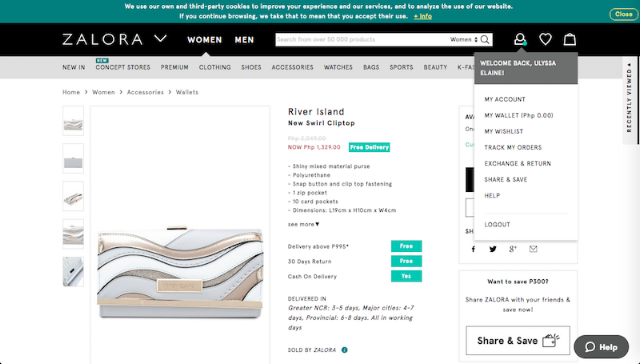
Task: Open the Sports menu
Action: 401,67
